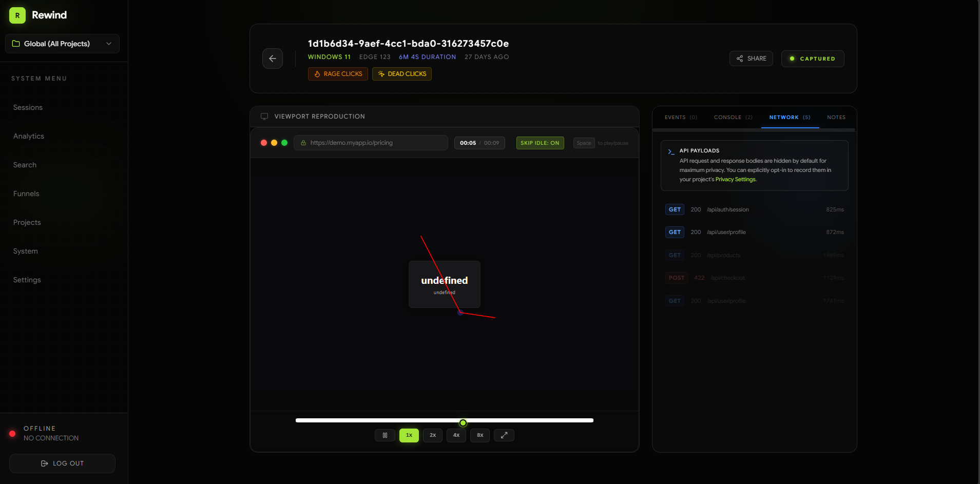Image resolution: width=980 pixels, height=484 pixels.
Task: Open the Global (All Projects) dropdown
Action: (x=62, y=44)
